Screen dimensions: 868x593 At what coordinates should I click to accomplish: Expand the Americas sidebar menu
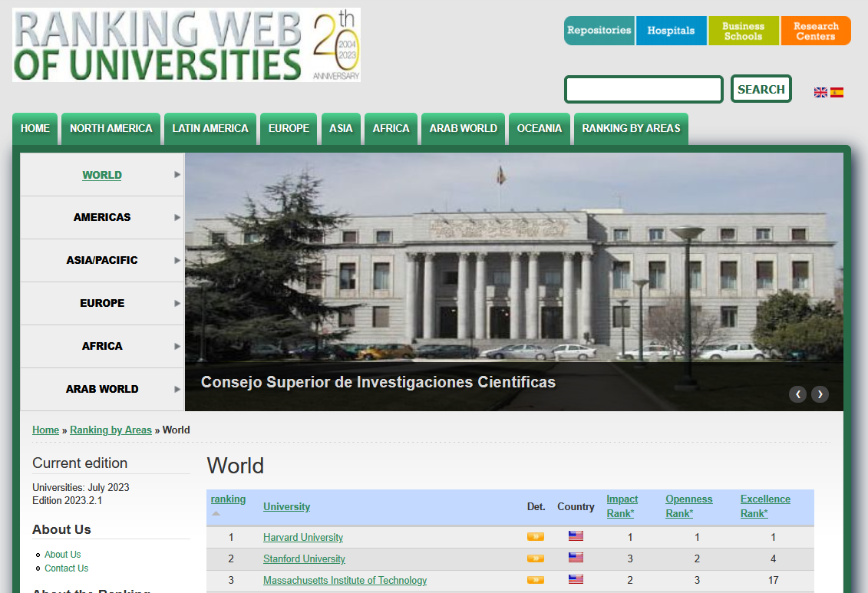(x=102, y=218)
